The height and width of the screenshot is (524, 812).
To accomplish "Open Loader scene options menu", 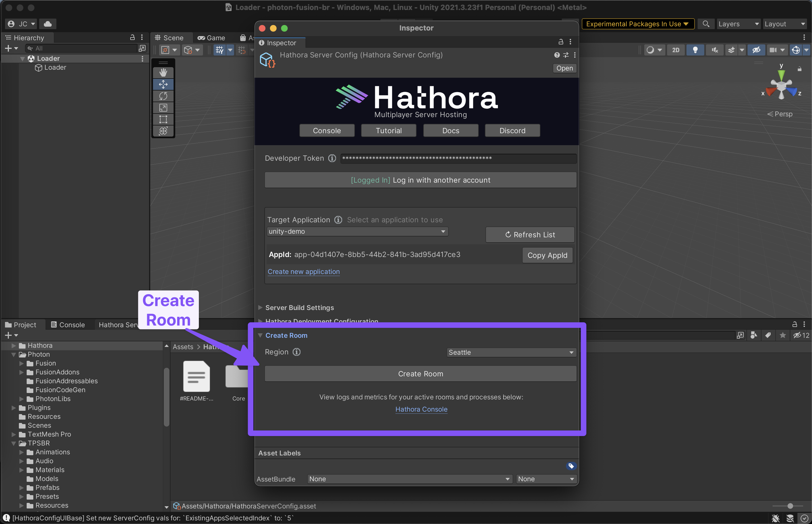I will [142, 59].
